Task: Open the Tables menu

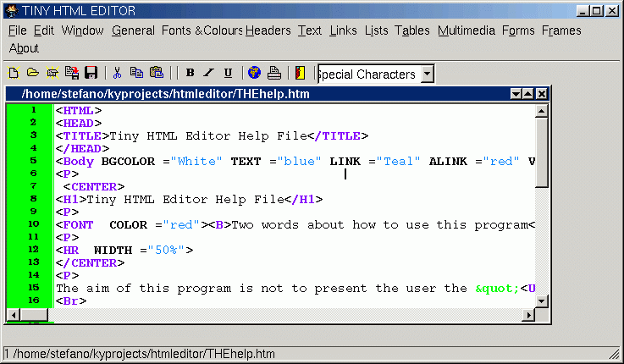Action: pos(412,30)
